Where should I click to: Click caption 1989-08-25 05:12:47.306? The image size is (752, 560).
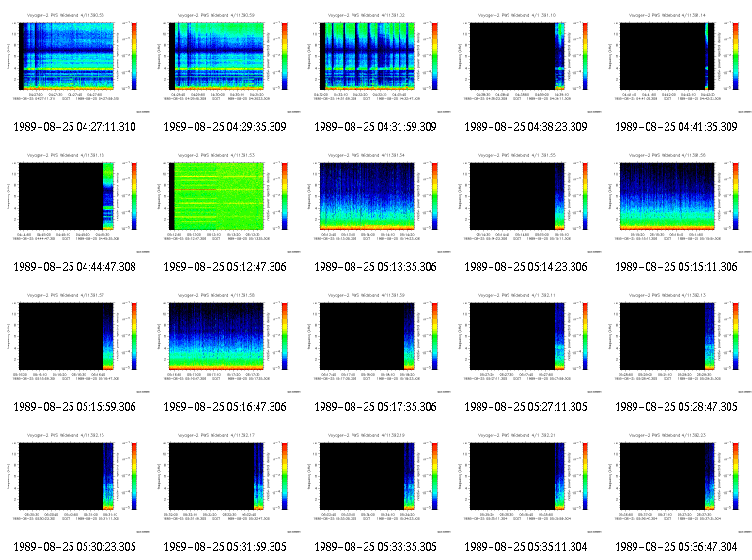pyautogui.click(x=225, y=267)
